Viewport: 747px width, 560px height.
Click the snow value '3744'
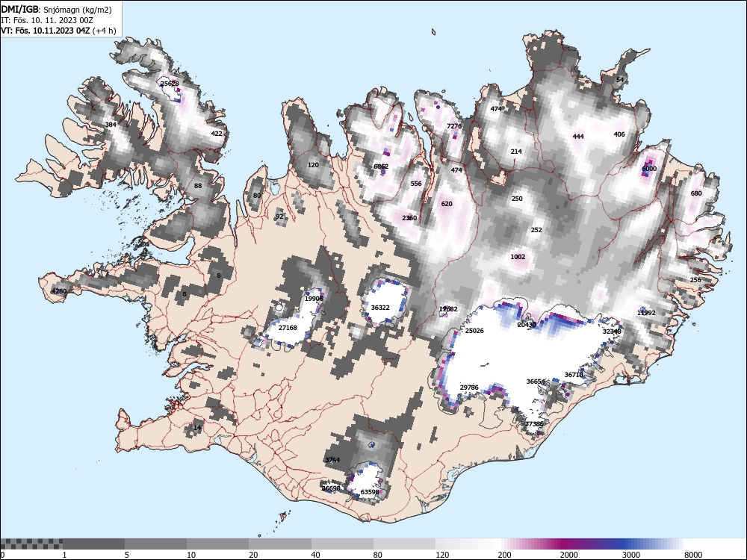click(332, 459)
